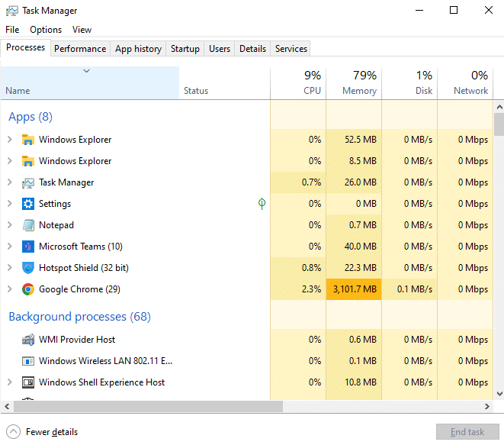Sort processes by Disk column

[x=409, y=82]
